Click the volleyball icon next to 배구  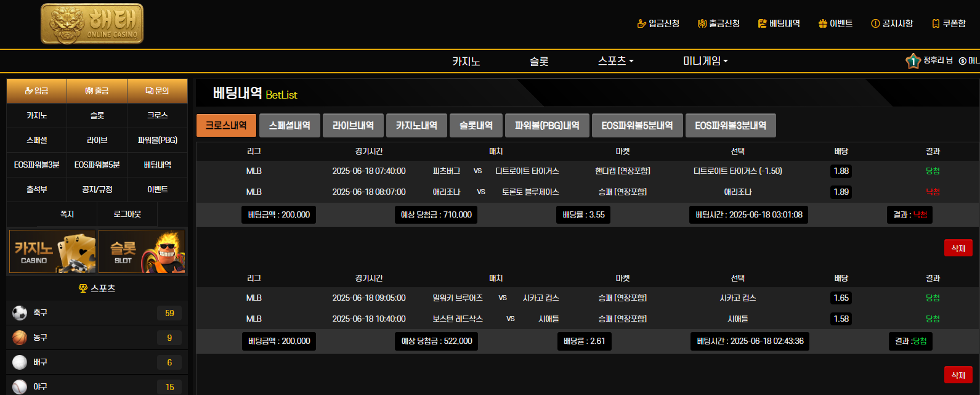[20, 362]
